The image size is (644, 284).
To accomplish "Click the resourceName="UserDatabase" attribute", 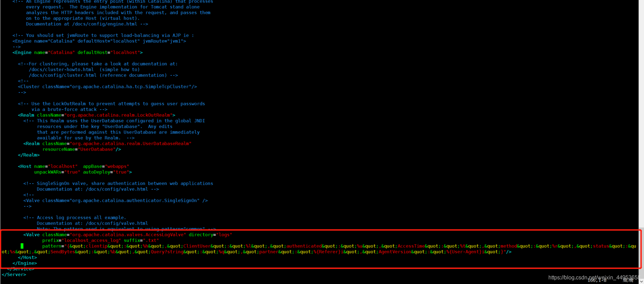I will [x=79, y=149].
